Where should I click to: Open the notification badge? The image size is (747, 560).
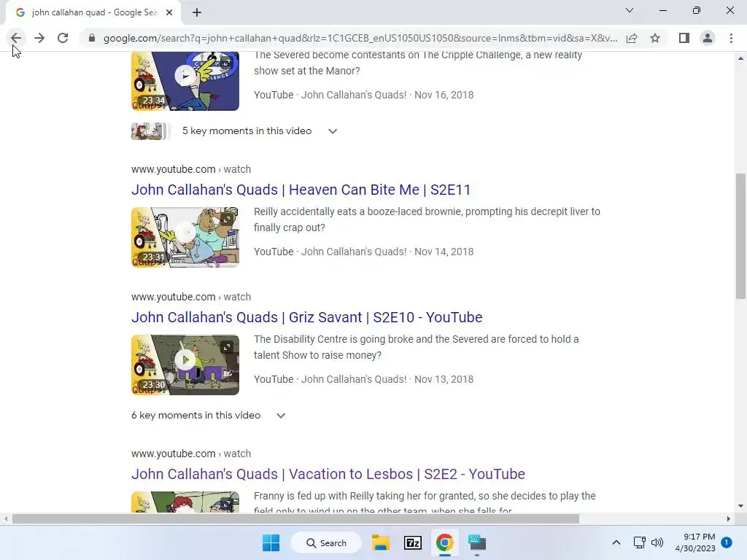tap(727, 542)
